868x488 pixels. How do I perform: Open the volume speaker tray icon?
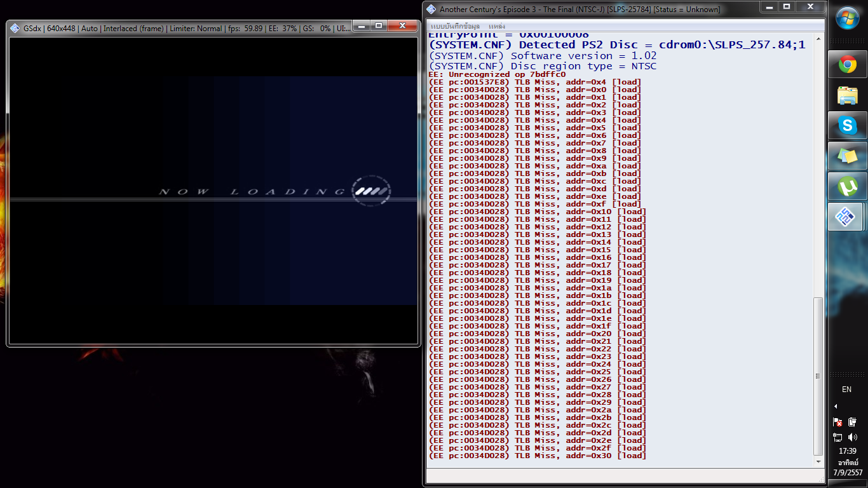[x=853, y=437]
